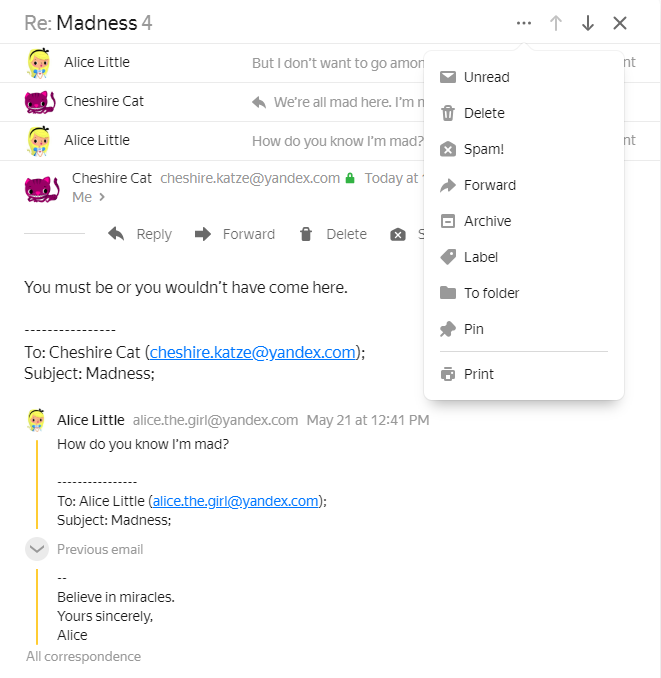Select Spam! in the dropdown menu
The height and width of the screenshot is (678, 661).
(484, 149)
